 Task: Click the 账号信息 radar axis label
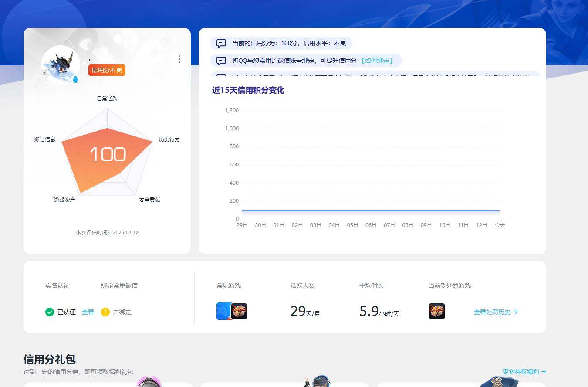coord(45,139)
